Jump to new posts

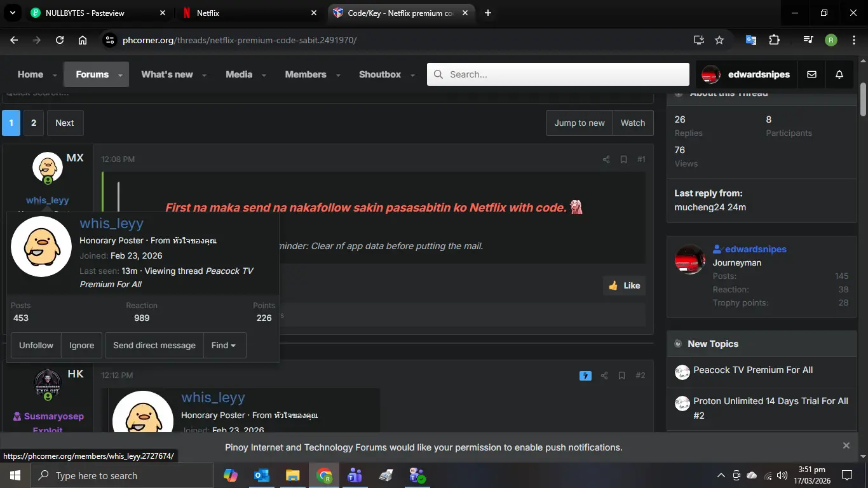580,123
